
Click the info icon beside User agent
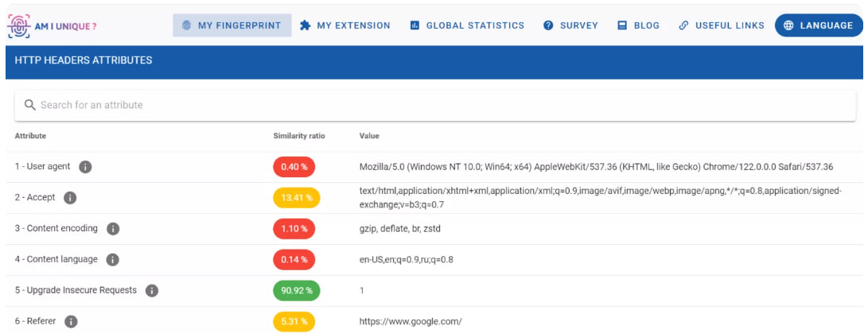(x=85, y=167)
